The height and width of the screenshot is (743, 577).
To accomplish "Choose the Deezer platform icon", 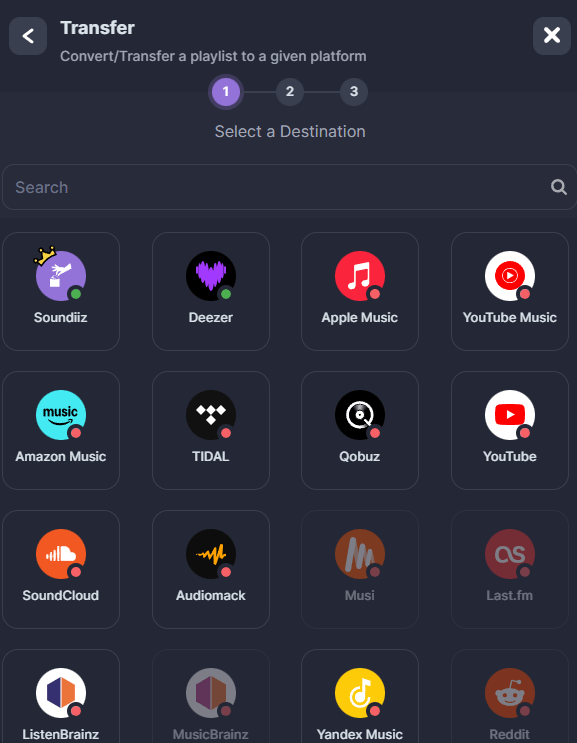I will [211, 291].
